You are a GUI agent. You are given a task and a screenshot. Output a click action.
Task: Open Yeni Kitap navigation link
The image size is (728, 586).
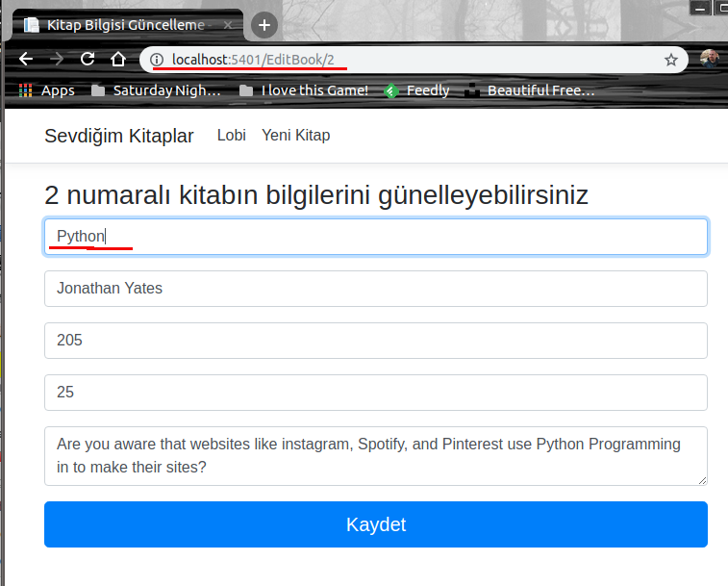pyautogui.click(x=295, y=136)
